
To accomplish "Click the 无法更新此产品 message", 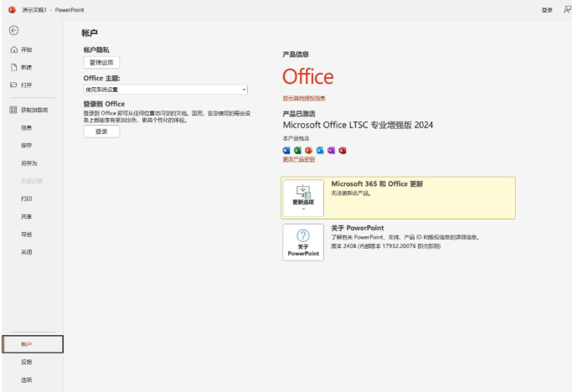I will click(x=351, y=193).
